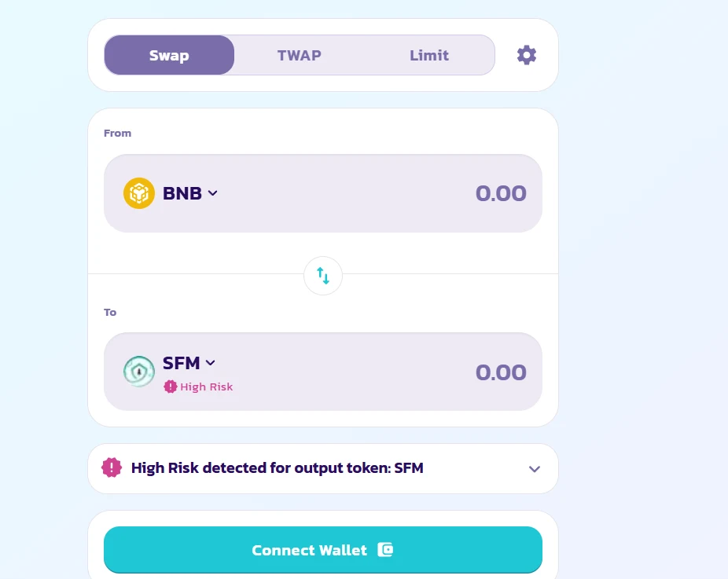Click the High Risk warning badge under SFM

point(198,387)
